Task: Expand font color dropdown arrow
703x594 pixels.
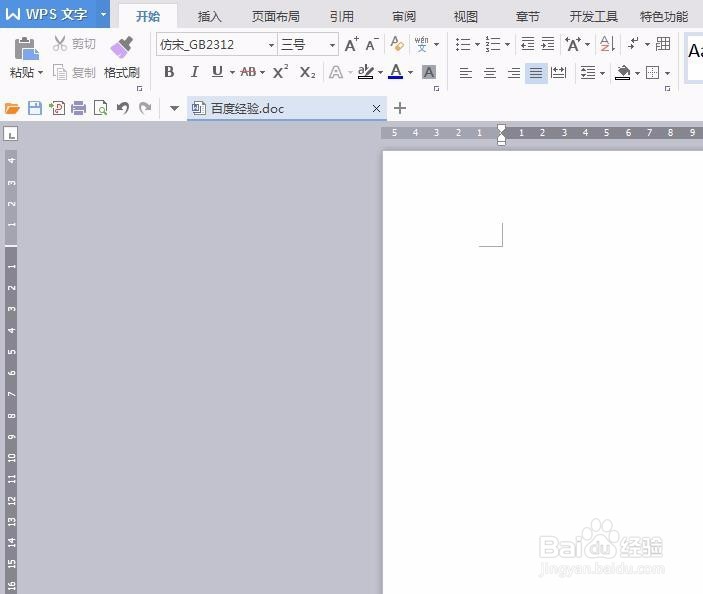Action: click(x=410, y=72)
